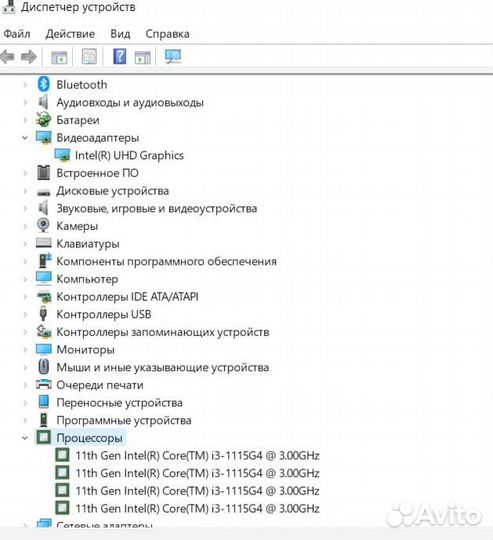The width and height of the screenshot is (493, 540).
Task: Click the speaker icon beside Аудиовходы и аудиовыходы
Action: [x=43, y=102]
